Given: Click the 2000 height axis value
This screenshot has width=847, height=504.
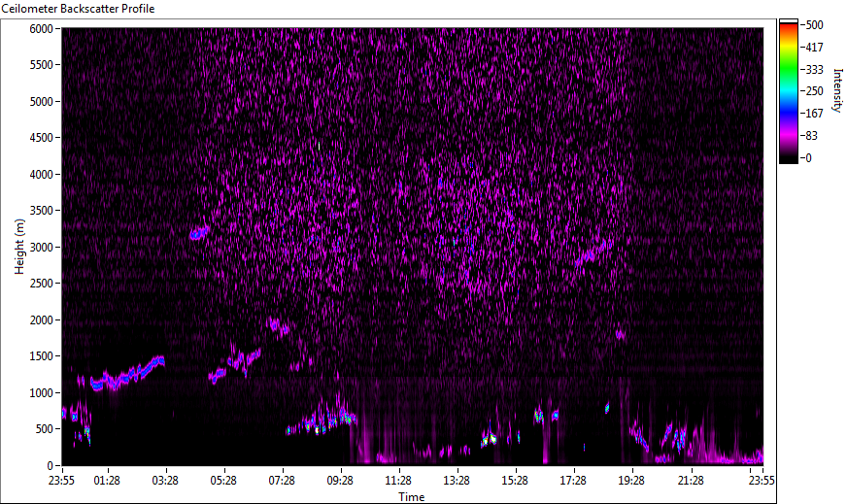Looking at the screenshot, I should click(42, 320).
